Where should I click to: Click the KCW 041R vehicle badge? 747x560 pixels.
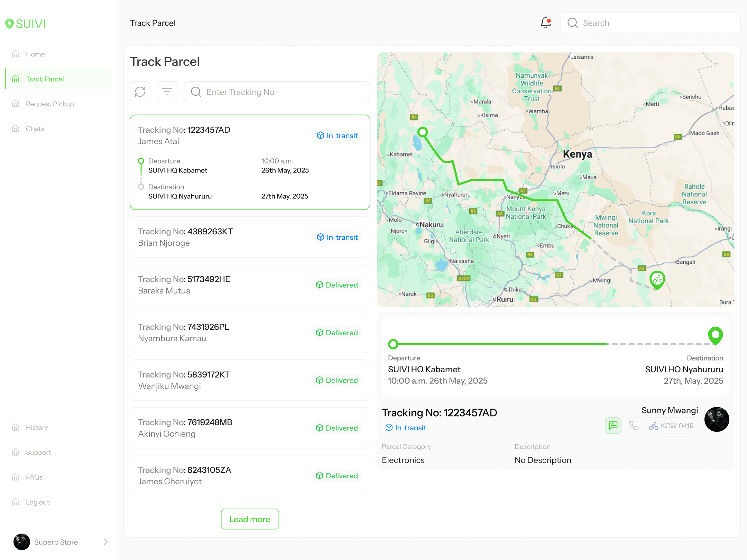tap(672, 426)
